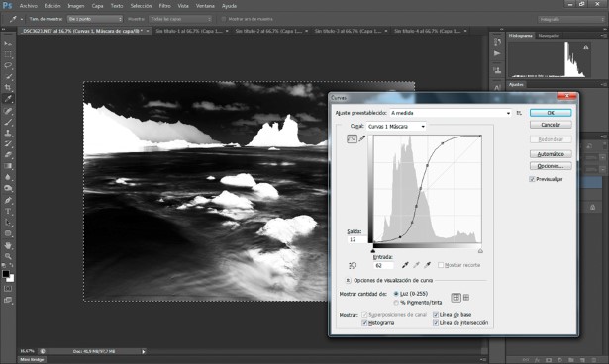Click the Entrada value field
Screen dimensions: 609x364
[383, 265]
